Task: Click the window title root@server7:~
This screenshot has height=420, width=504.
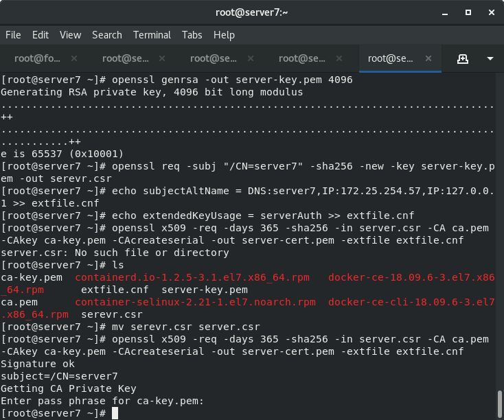Action: (x=252, y=12)
